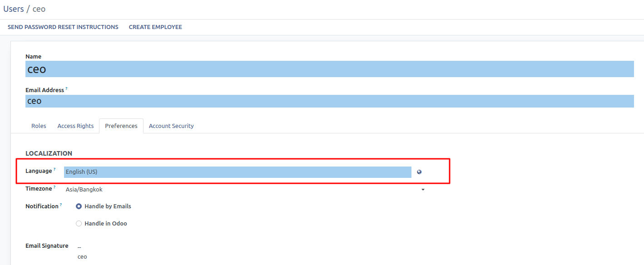Viewport: 644px width, 265px height.
Task: Switch to the Roles tab
Action: point(39,126)
